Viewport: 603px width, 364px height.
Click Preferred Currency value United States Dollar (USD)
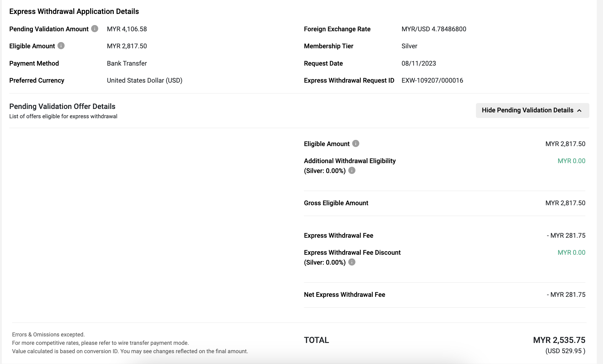click(x=144, y=80)
